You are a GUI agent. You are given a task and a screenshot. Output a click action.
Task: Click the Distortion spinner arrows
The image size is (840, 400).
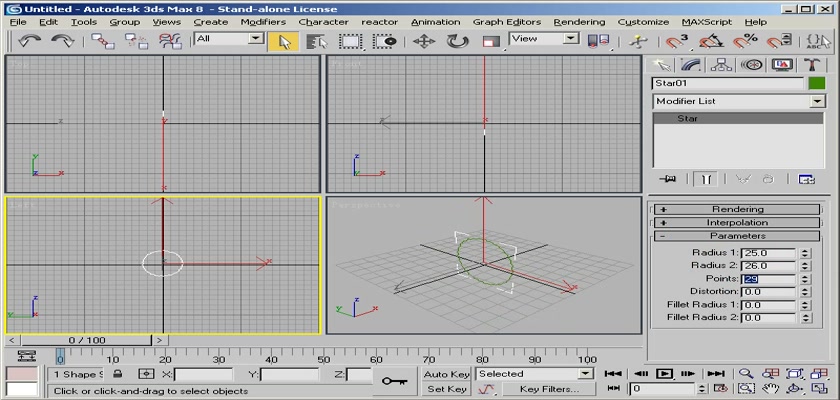805,292
